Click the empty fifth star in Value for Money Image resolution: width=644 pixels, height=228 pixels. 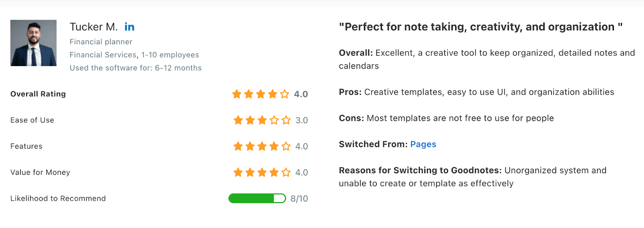point(286,172)
